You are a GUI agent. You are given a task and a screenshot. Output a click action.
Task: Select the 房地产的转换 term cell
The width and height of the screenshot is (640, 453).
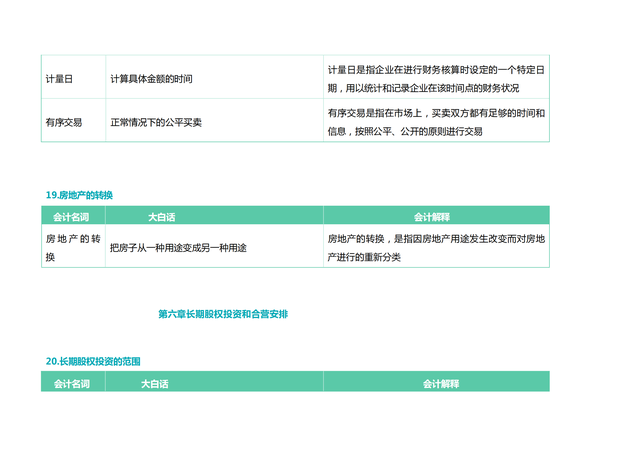[x=73, y=248]
